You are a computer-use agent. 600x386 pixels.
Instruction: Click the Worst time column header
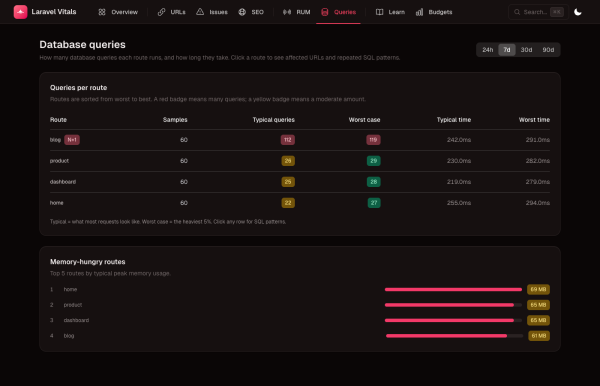click(x=534, y=120)
